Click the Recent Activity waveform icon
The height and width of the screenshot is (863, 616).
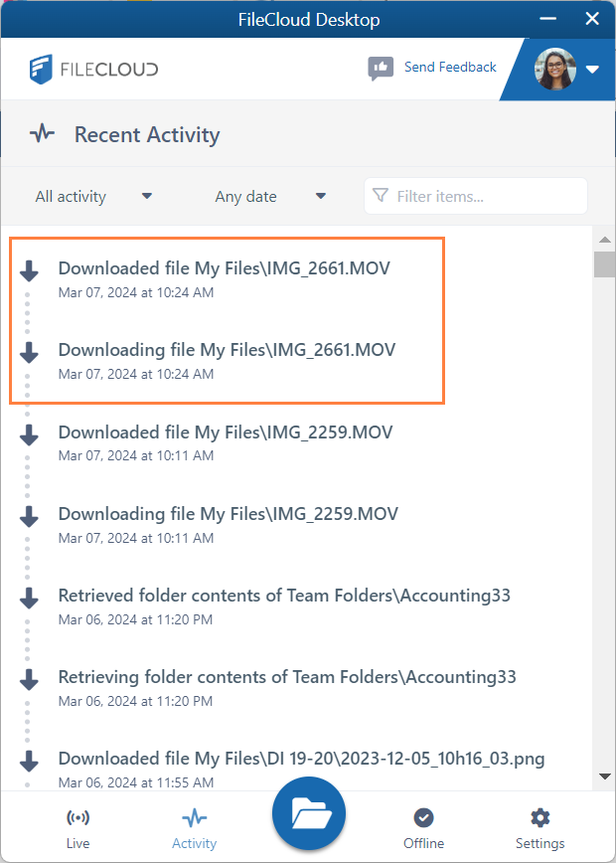click(42, 132)
